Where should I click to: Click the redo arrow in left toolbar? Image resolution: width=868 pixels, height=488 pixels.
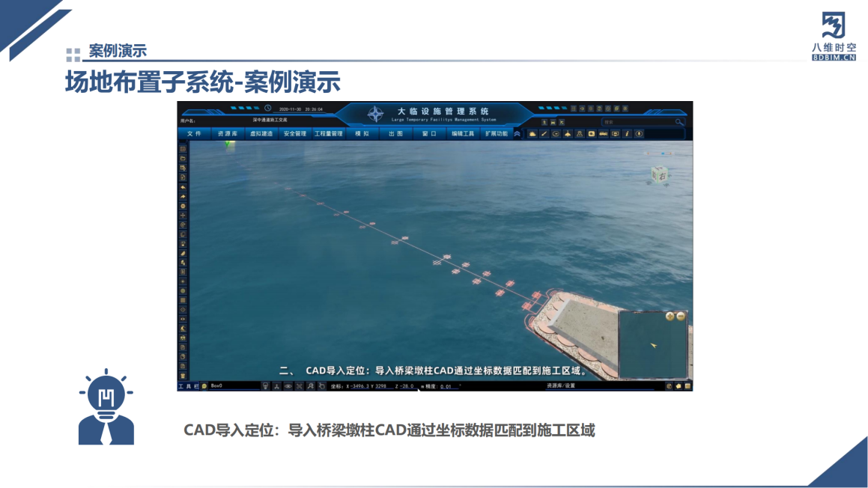183,197
